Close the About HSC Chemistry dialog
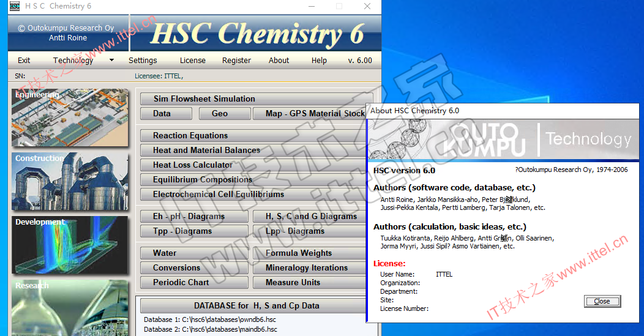644x336 pixels. (x=602, y=302)
